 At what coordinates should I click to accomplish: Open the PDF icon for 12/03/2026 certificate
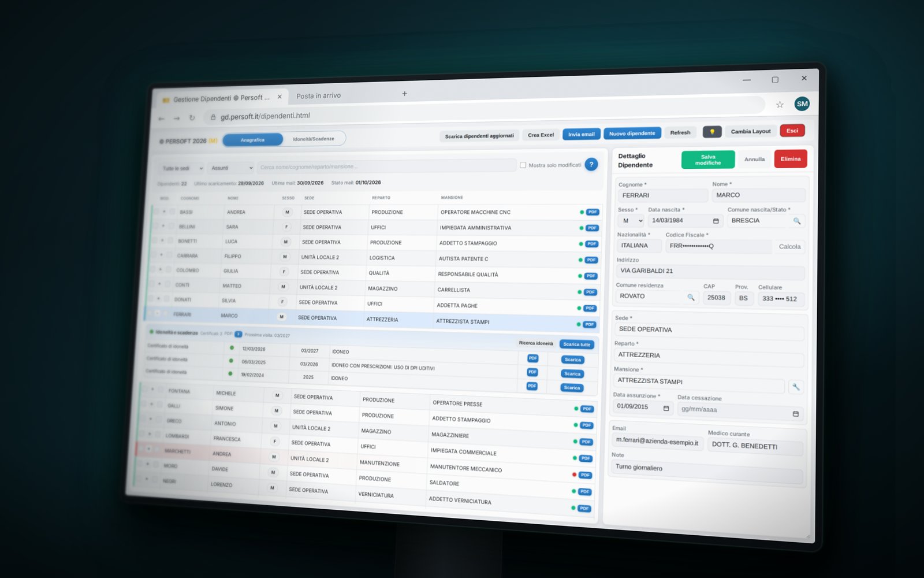tap(532, 358)
